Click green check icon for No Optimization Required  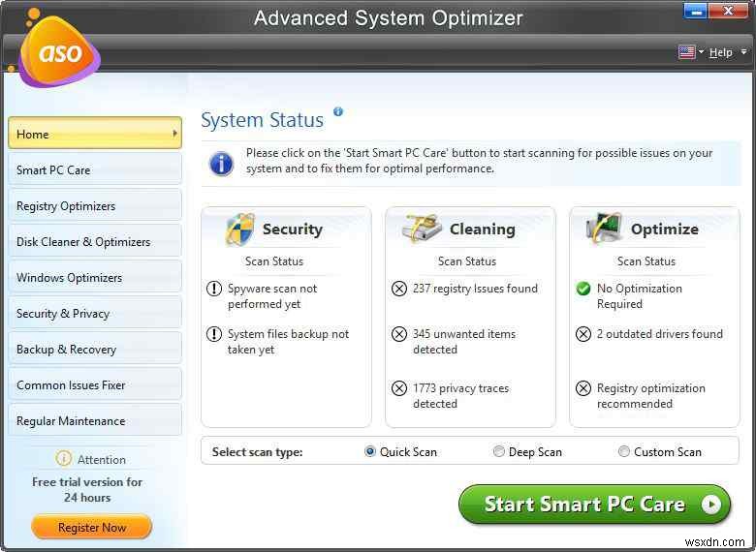pyautogui.click(x=583, y=289)
